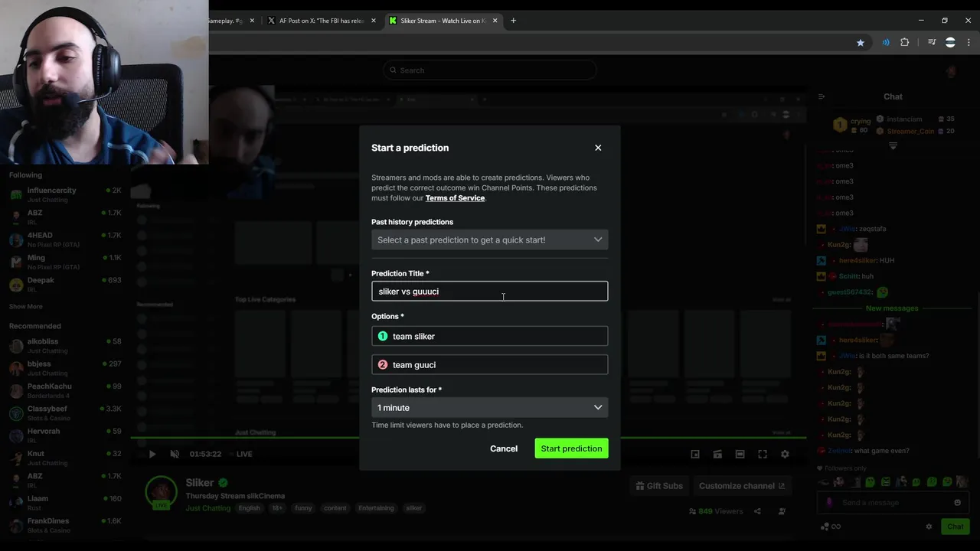Screen dimensions: 980x551
Task: Open a new browser tab
Action: click(513, 21)
